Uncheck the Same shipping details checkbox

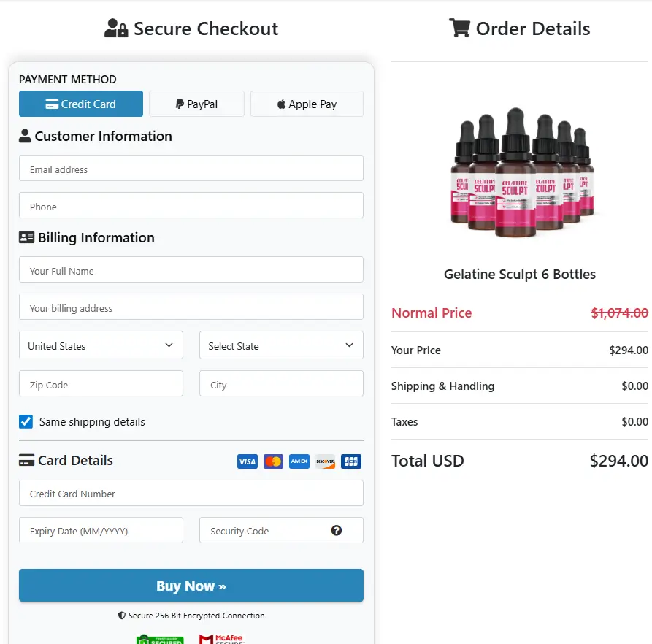click(x=26, y=421)
